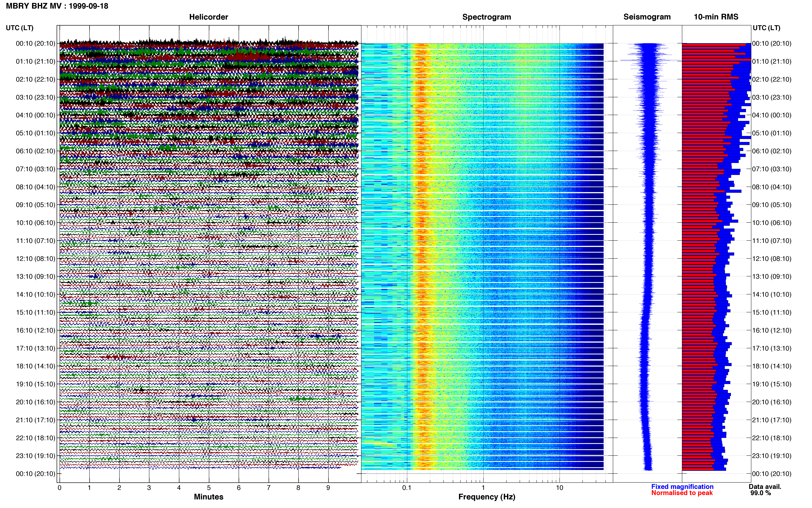
Task: Click left time label '22:10 (18:10)'
Action: (36, 438)
